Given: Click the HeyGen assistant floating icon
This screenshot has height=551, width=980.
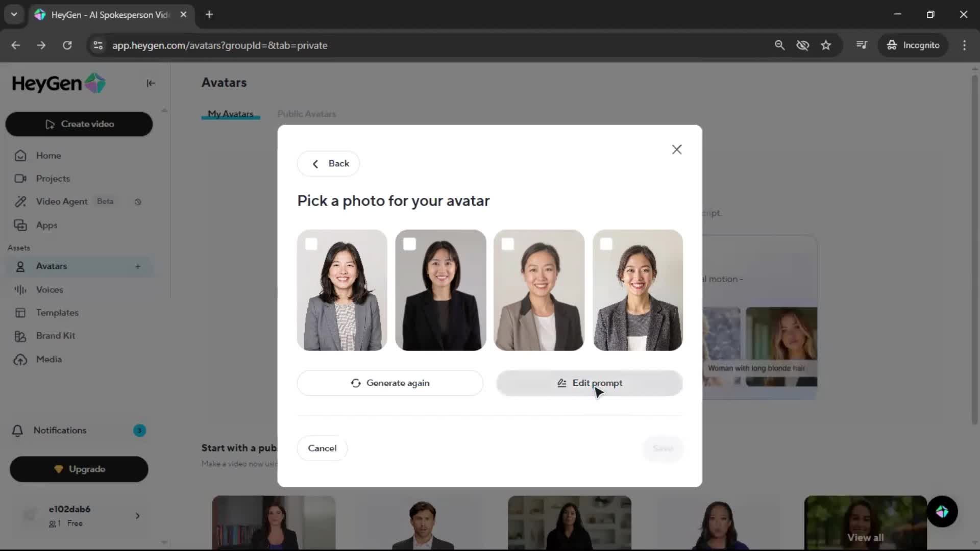Looking at the screenshot, I should coord(942,512).
